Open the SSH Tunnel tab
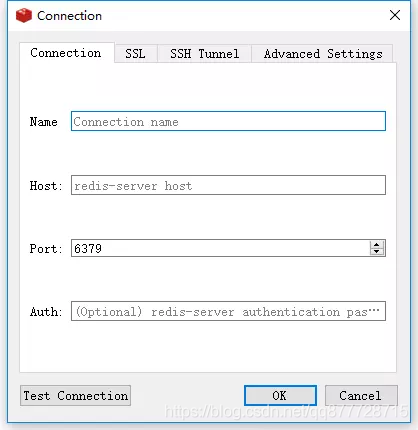This screenshot has width=418, height=430. 204,54
